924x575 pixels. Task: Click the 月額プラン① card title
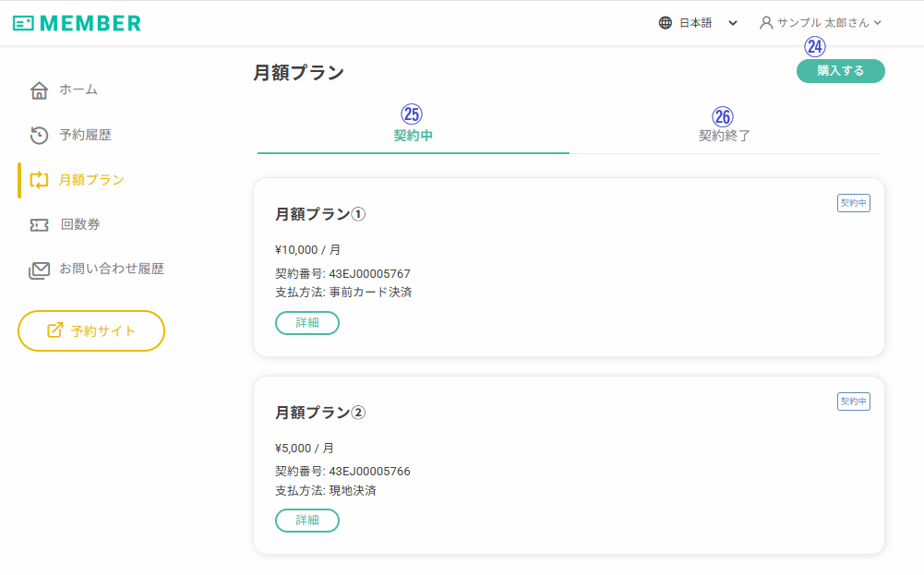coord(320,214)
